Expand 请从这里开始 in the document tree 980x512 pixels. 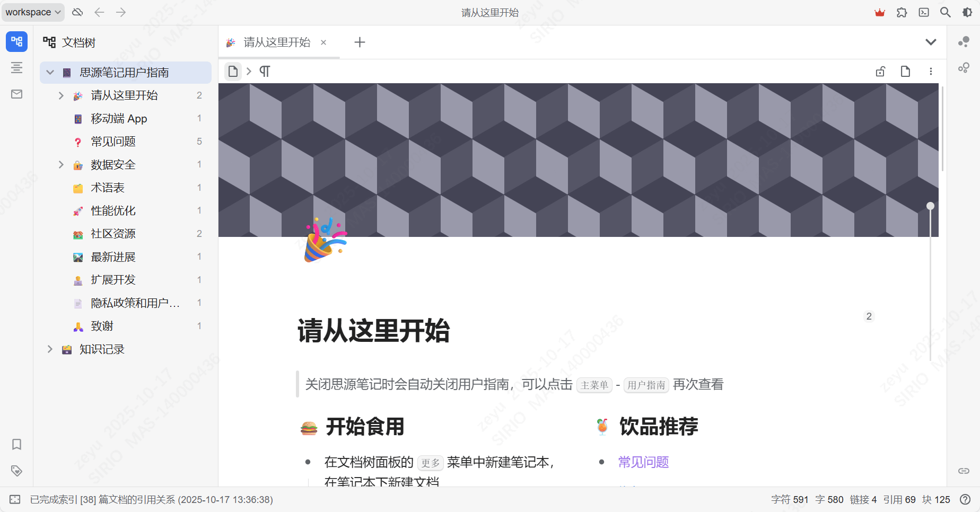click(x=60, y=95)
